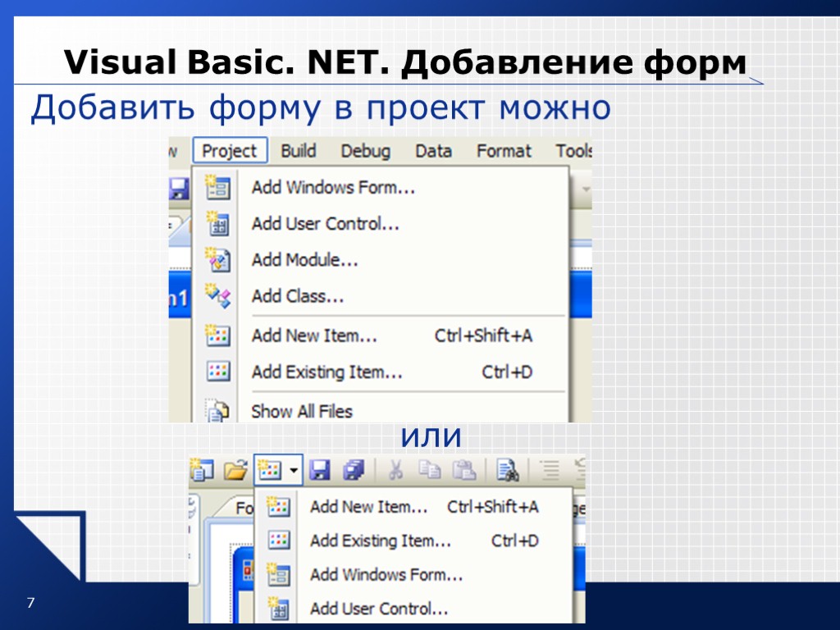
Task: Click the indent lines toolbar icon
Action: (549, 470)
